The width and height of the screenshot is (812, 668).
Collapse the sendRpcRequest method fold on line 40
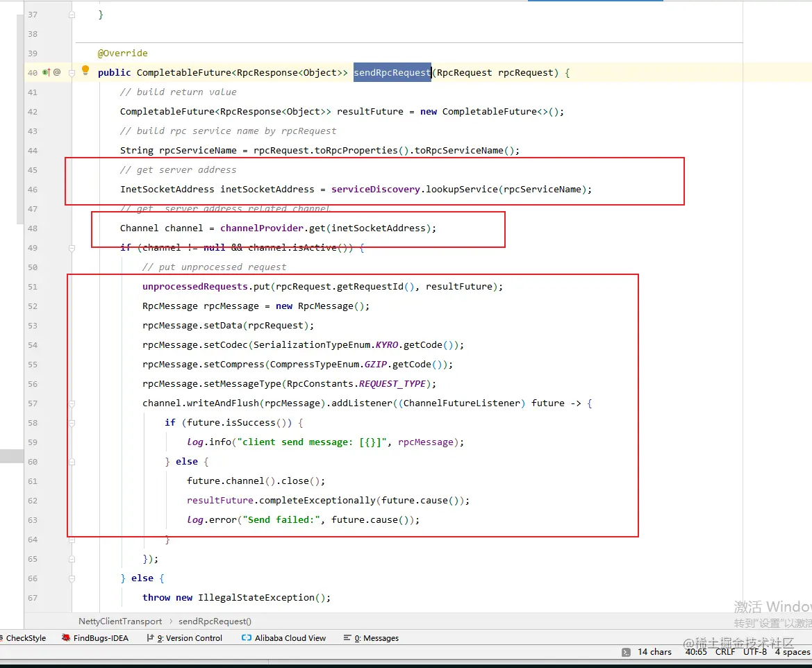(72, 73)
